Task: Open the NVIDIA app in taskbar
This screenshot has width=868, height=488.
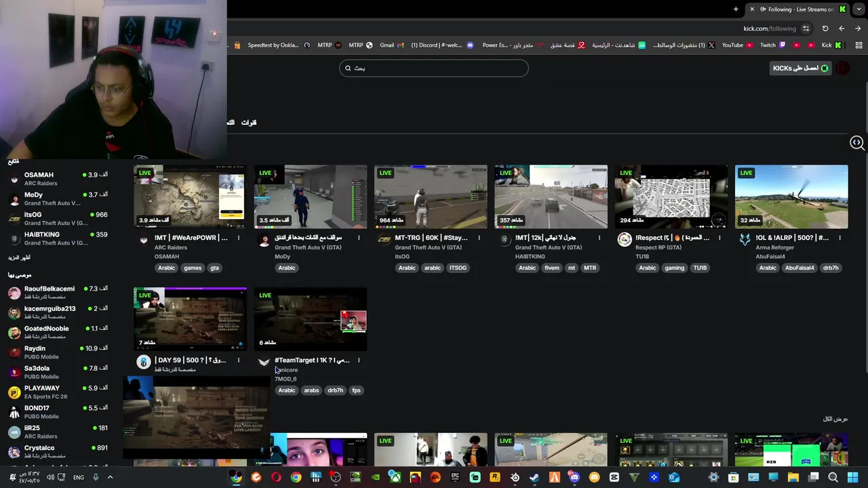Action: tap(375, 477)
